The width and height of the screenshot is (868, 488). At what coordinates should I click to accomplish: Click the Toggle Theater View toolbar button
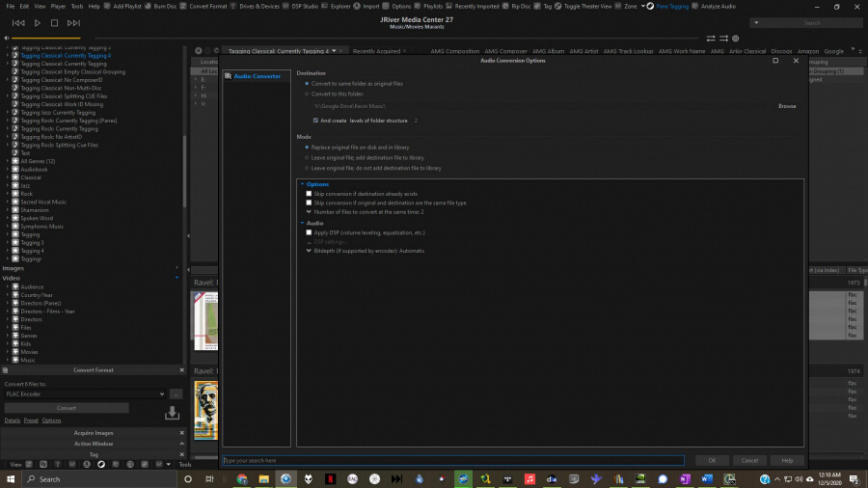point(583,6)
